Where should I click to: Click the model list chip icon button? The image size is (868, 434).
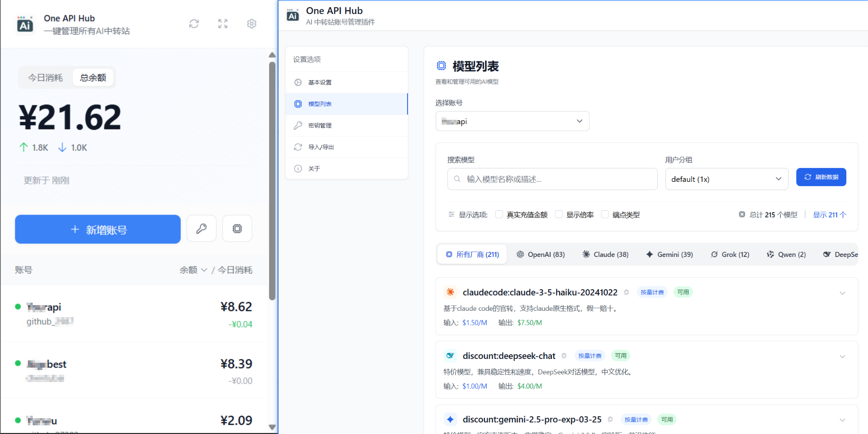pos(237,229)
